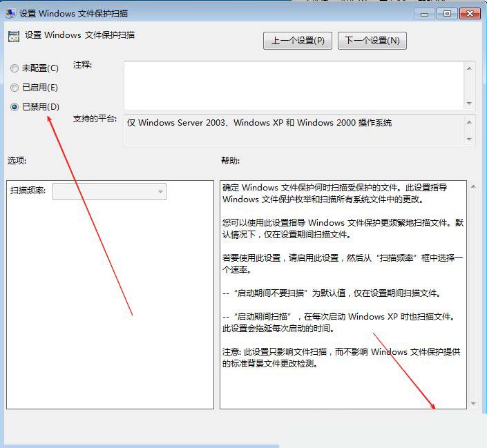Click help paragraph starting 您可以使用此设置
The height and width of the screenshot is (448, 487).
pyautogui.click(x=343, y=228)
